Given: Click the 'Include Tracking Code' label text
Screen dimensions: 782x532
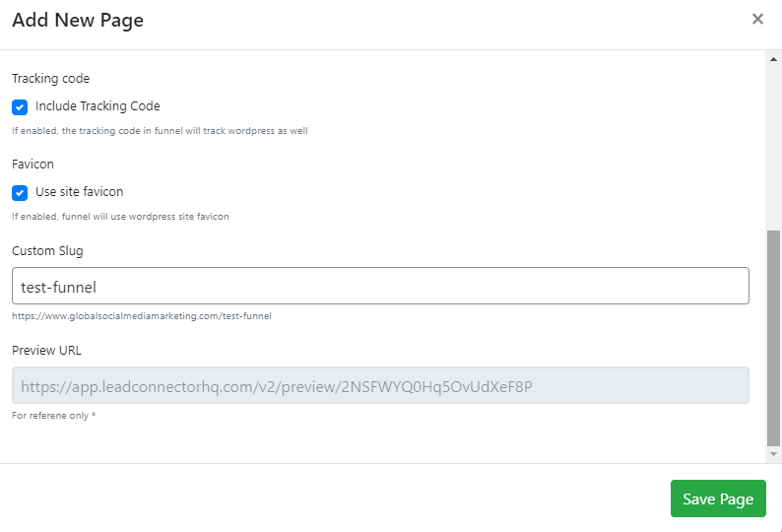Looking at the screenshot, I should (x=98, y=106).
